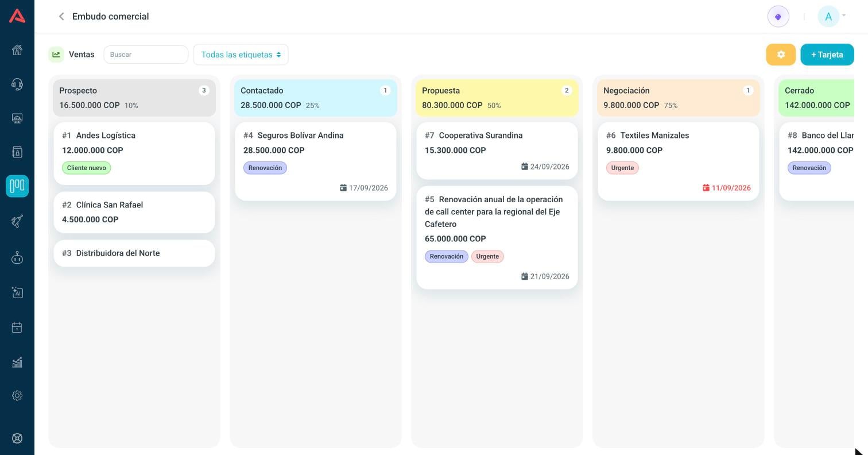The height and width of the screenshot is (455, 868).
Task: Open the calendar icon in the sidebar
Action: pyautogui.click(x=17, y=327)
